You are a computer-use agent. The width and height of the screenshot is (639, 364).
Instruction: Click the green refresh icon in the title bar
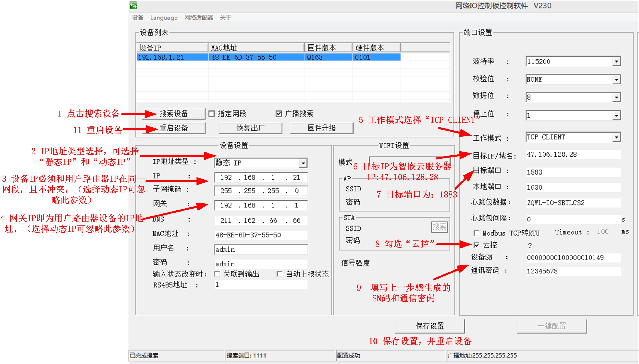point(133,4)
